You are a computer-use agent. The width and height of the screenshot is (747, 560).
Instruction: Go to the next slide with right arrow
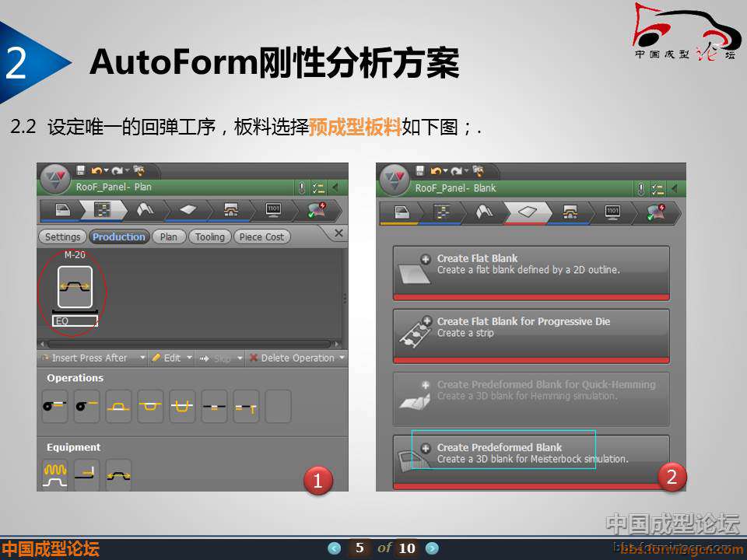coord(432,548)
